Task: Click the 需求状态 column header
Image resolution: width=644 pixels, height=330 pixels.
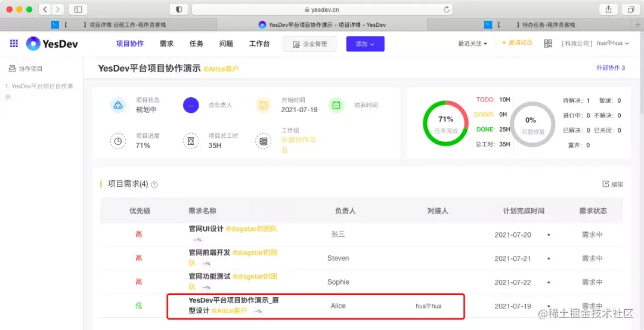Action: (593, 211)
